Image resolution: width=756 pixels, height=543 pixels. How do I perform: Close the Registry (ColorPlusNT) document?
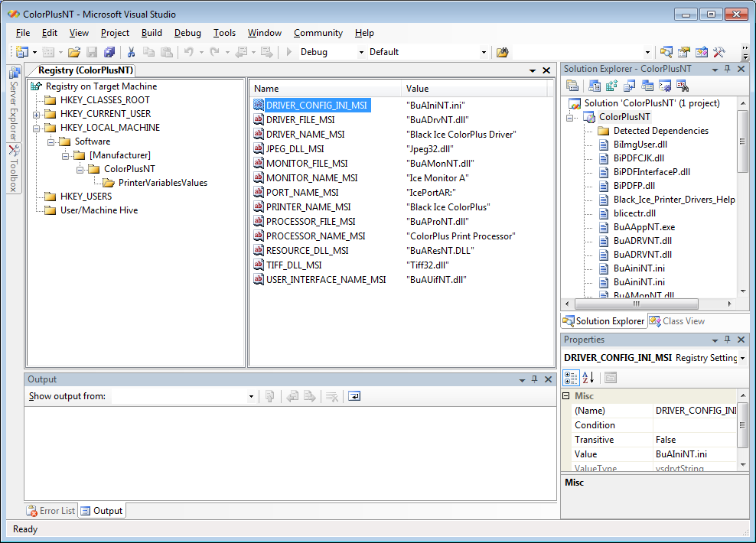546,70
